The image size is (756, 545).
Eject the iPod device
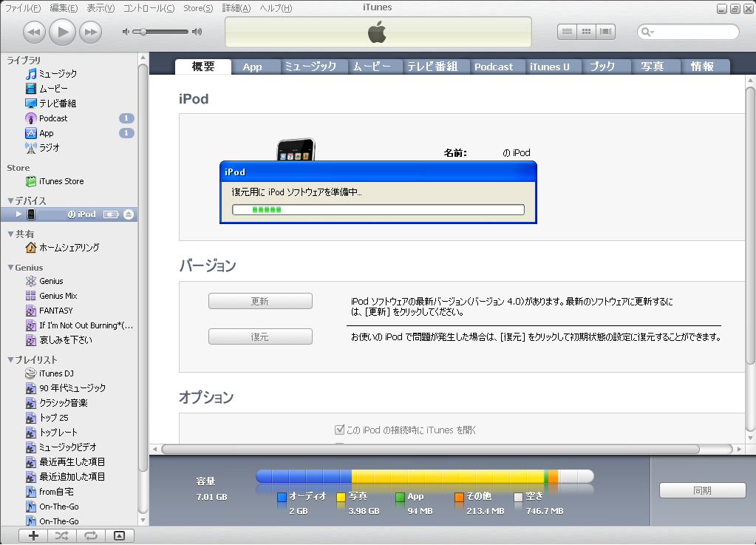[129, 214]
